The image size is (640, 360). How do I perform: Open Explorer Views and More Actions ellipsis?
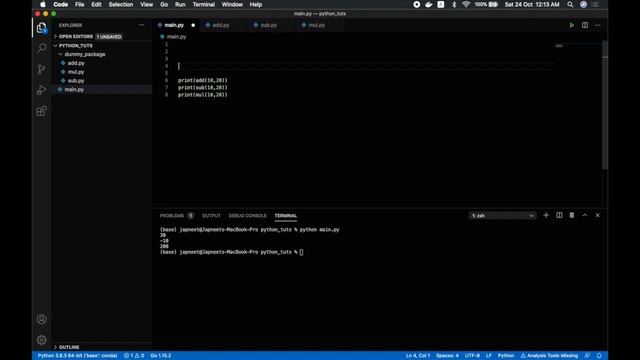(x=141, y=25)
